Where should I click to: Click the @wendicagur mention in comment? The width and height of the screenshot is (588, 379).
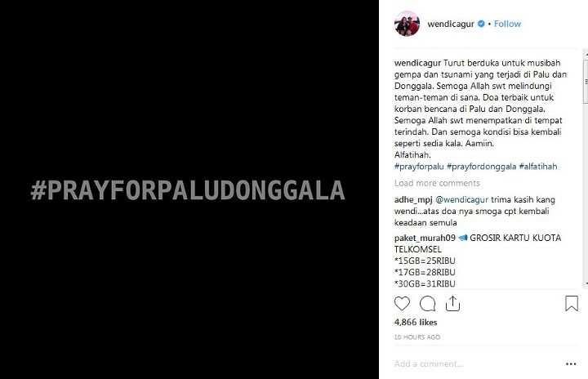pyautogui.click(x=462, y=199)
